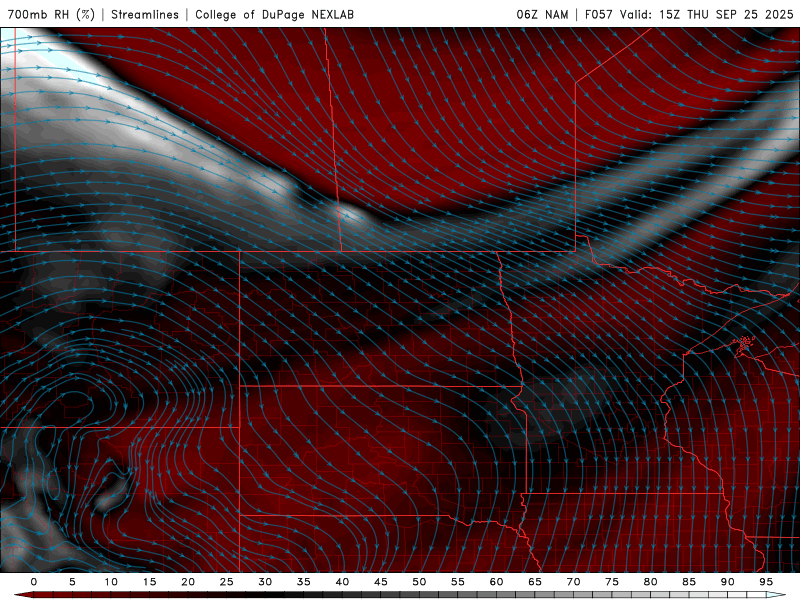The image size is (800, 600).
Task: Click the color bar value 55
Action: point(458,582)
